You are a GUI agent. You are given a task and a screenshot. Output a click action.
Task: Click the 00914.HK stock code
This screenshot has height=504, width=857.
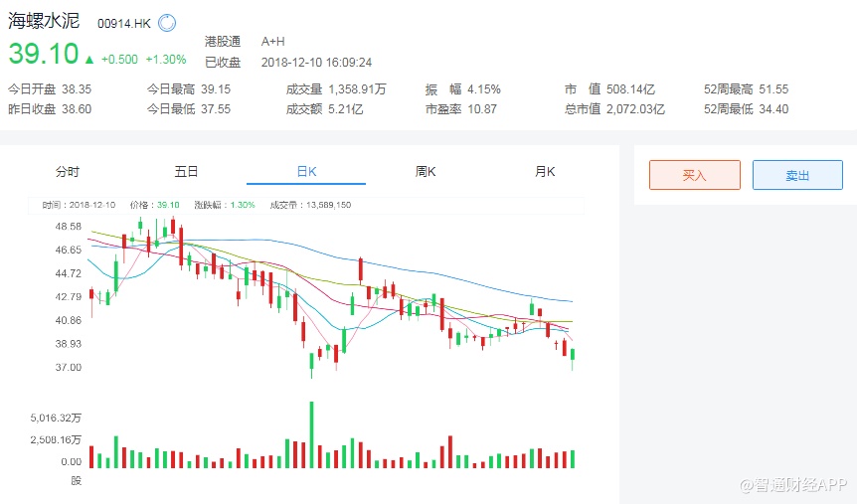pos(124,23)
